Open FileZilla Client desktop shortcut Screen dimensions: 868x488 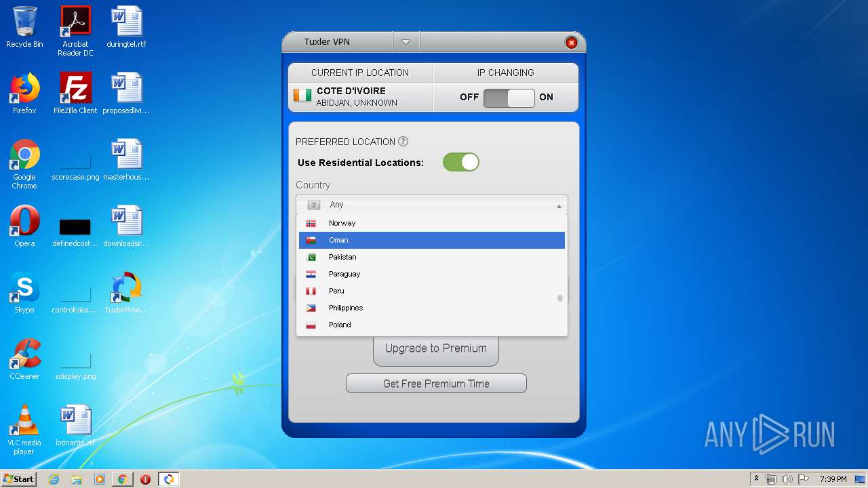pyautogui.click(x=75, y=94)
